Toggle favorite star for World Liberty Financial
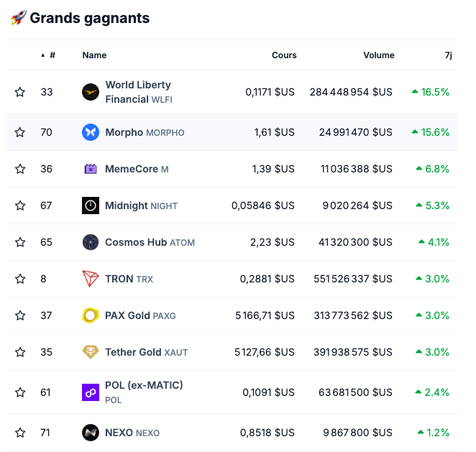Viewport: 476px width, 452px height. tap(20, 92)
